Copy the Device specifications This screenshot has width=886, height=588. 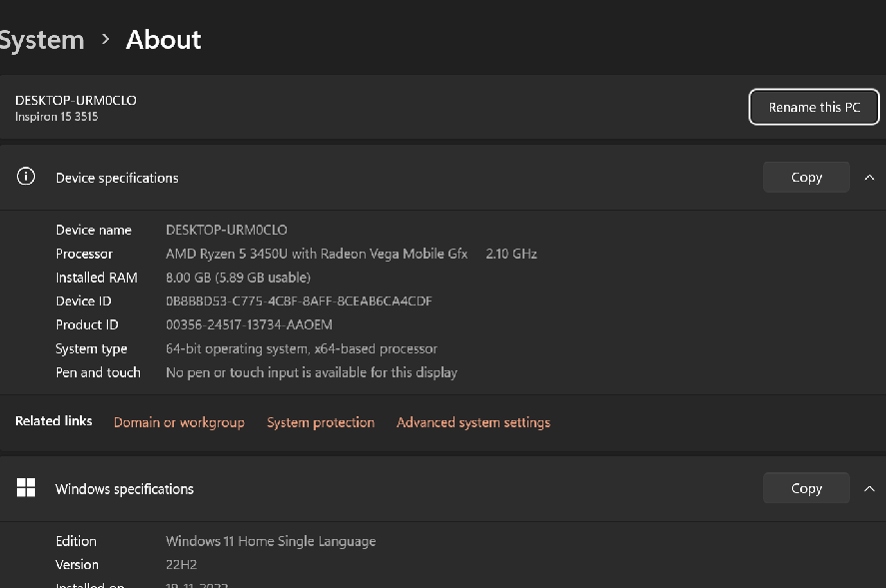tap(806, 178)
